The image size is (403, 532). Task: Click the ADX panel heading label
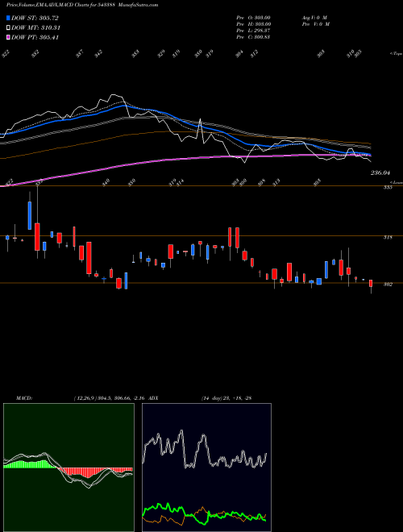153,398
